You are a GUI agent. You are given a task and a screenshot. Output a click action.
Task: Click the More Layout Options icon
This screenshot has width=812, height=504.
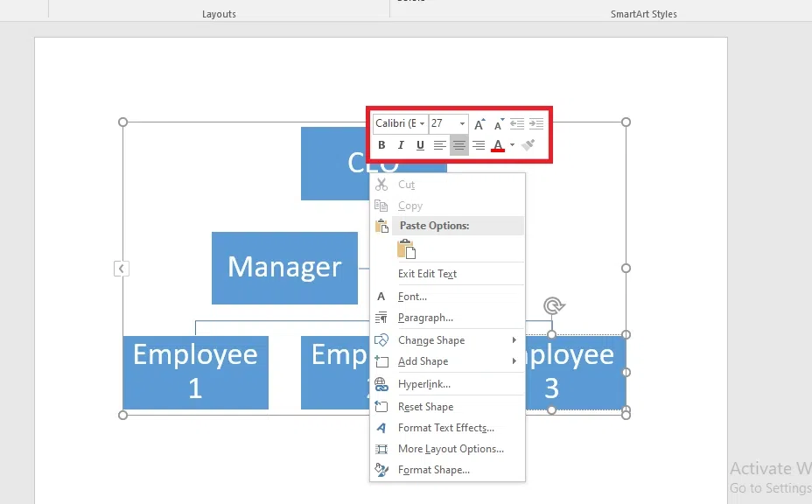(x=381, y=449)
